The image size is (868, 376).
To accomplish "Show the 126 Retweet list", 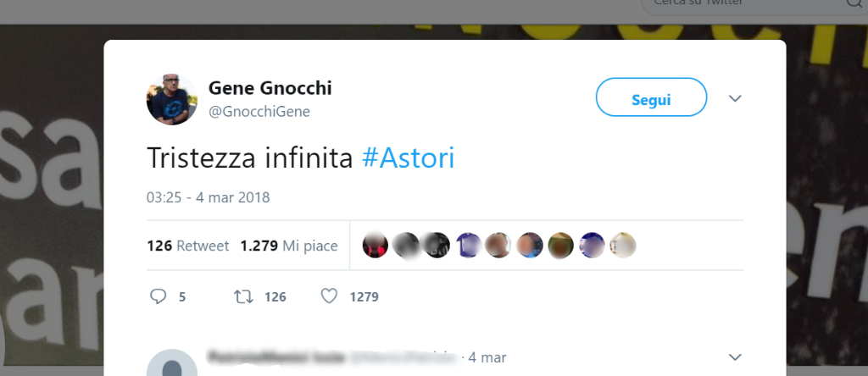I will (x=188, y=246).
